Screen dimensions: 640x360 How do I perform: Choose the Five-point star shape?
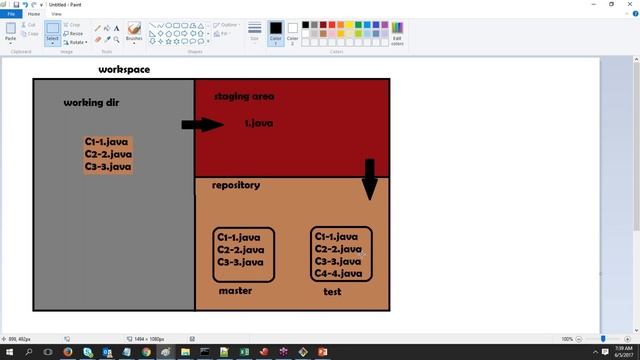(168, 41)
